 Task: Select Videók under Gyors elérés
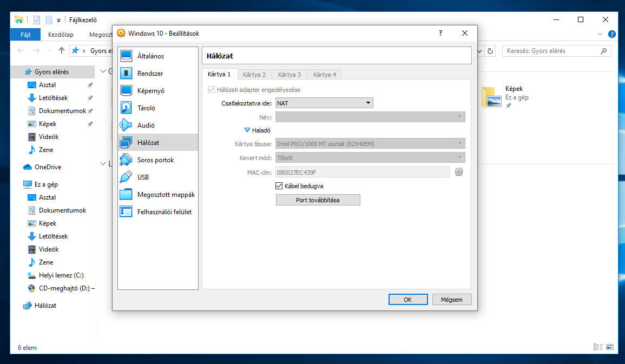(49, 137)
